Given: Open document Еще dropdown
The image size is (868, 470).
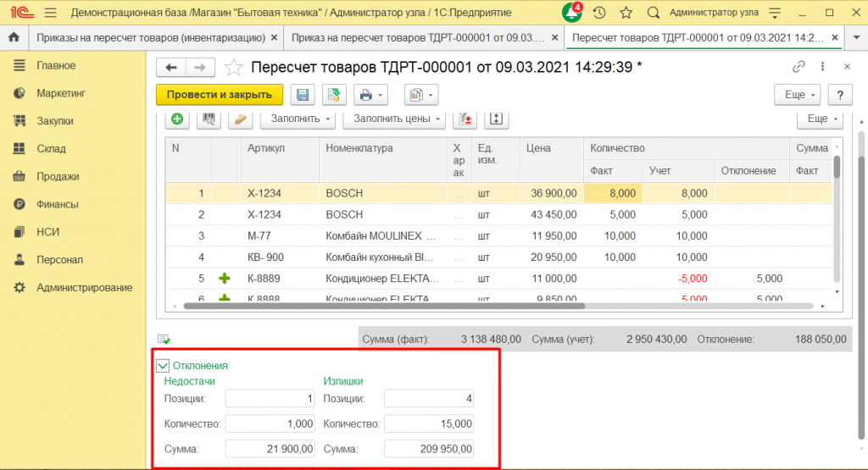Looking at the screenshot, I should (x=797, y=95).
